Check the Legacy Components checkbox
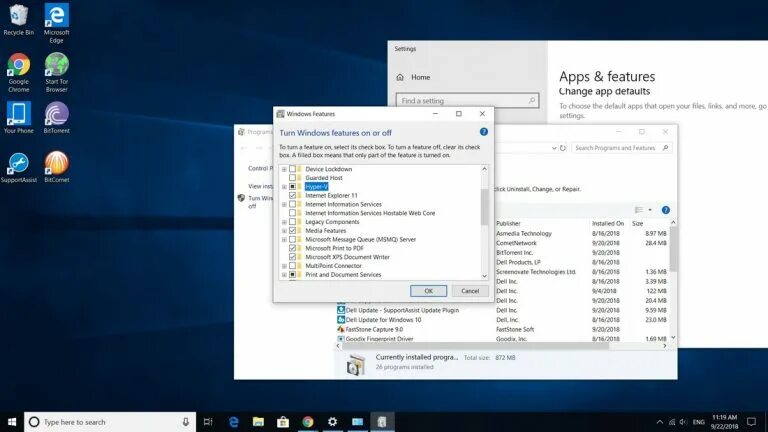 pyautogui.click(x=292, y=222)
